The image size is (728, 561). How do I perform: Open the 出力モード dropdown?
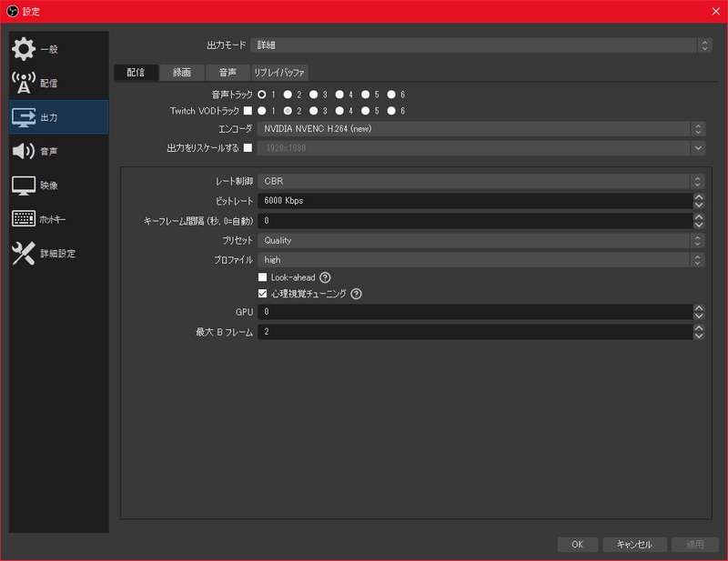click(481, 45)
